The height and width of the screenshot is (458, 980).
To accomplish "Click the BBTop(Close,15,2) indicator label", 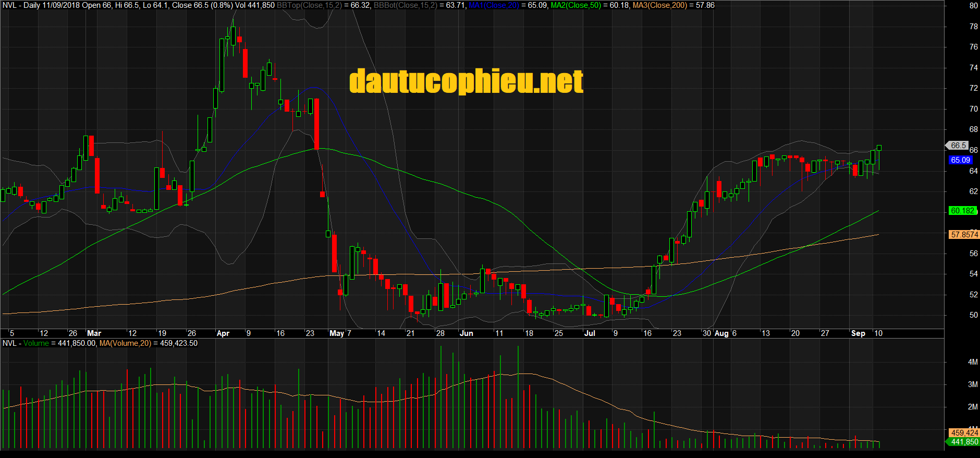I will (x=309, y=5).
